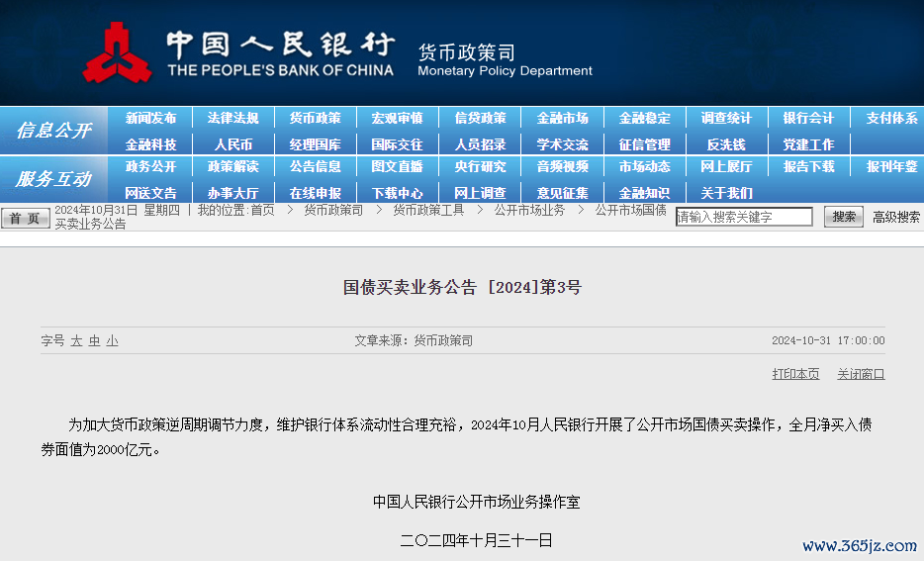
Task: Click 关闭窗口 to close window
Action: click(861, 374)
